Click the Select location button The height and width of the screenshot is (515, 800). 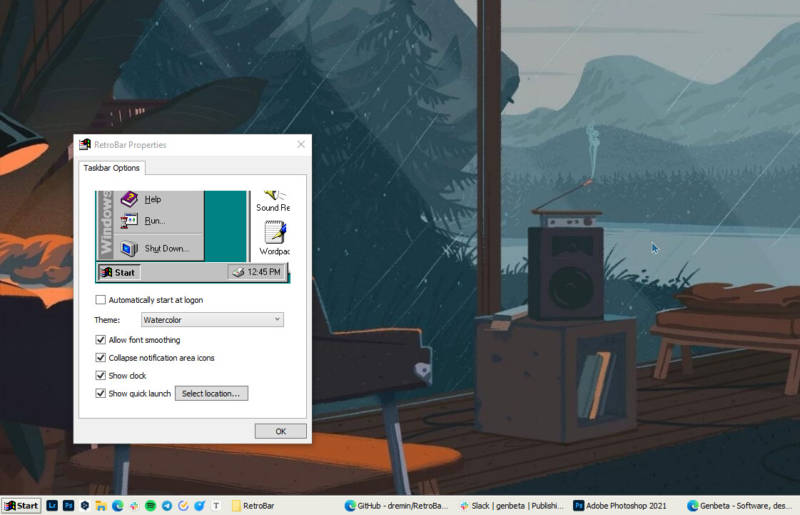211,394
